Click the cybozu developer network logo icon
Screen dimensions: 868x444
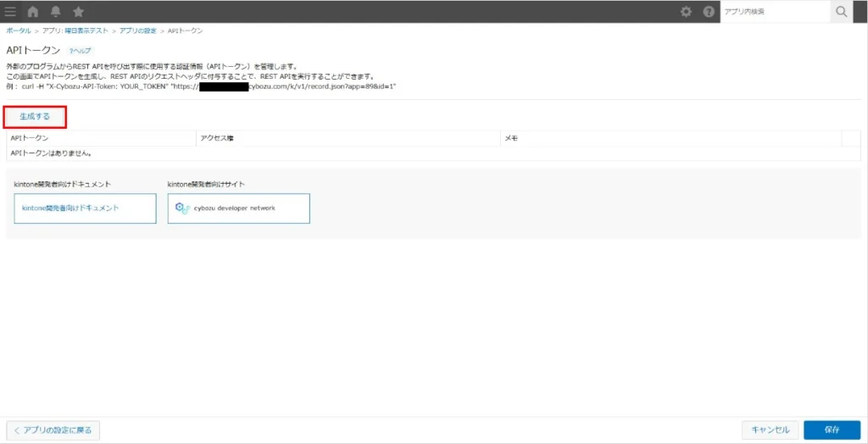pos(180,208)
